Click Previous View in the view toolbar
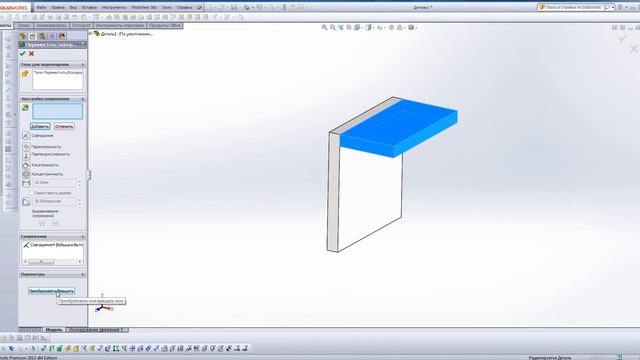Image resolution: width=640 pixels, height=360 pixels. (x=341, y=27)
